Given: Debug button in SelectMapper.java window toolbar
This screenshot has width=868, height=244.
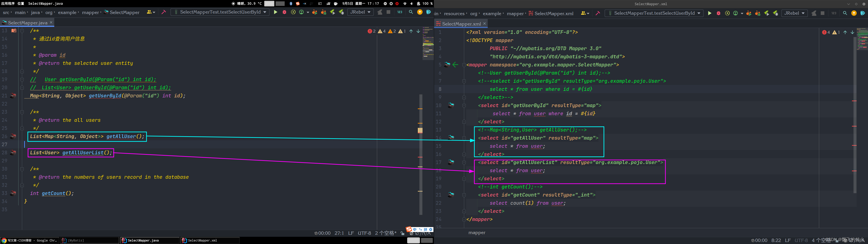Looking at the screenshot, I should 284,12.
